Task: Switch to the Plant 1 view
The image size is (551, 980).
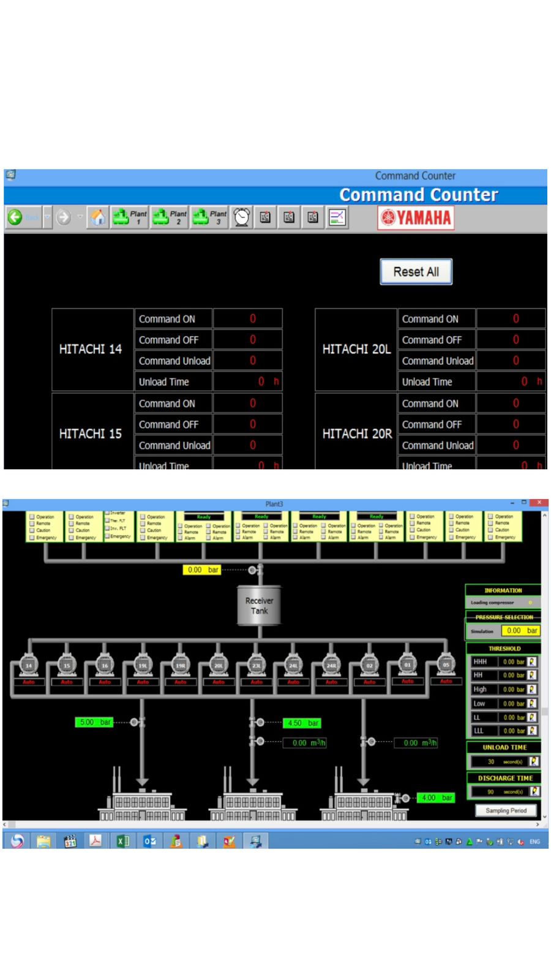Action: pos(130,217)
